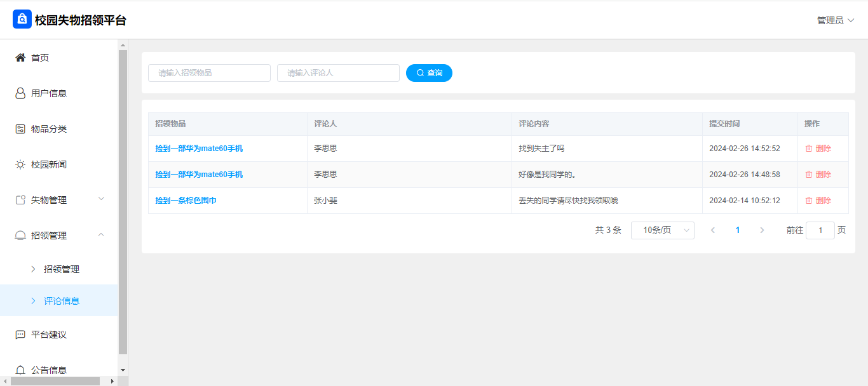Click the user icon beside 用户信息

click(20, 93)
